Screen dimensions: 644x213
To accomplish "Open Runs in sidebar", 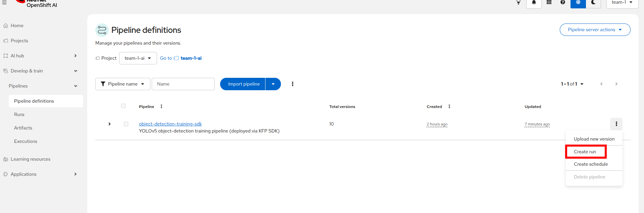I will click(x=19, y=114).
